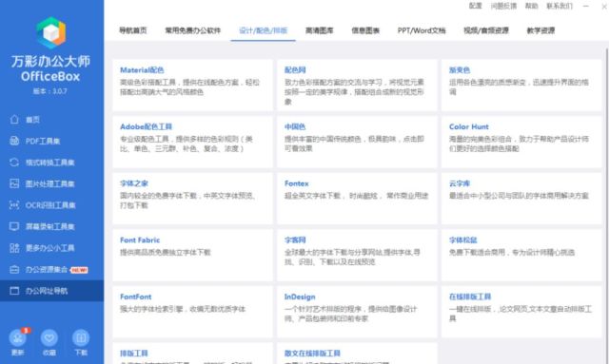Click the Font Fabric card description text
The image size is (609, 364).
(165, 252)
